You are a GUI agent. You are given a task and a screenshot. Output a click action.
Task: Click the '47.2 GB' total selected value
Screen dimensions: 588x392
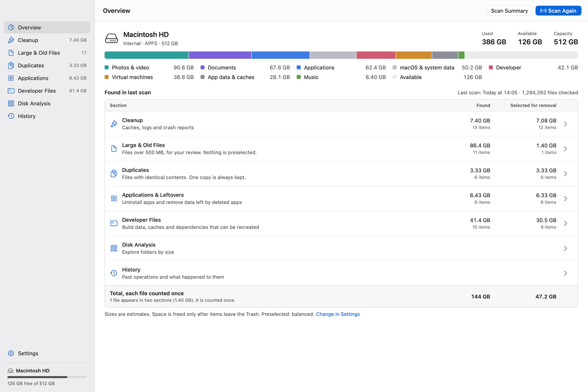[546, 296]
